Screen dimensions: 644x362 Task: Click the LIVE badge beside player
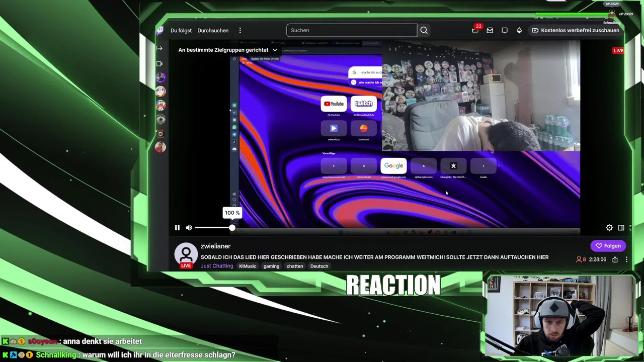coord(618,50)
